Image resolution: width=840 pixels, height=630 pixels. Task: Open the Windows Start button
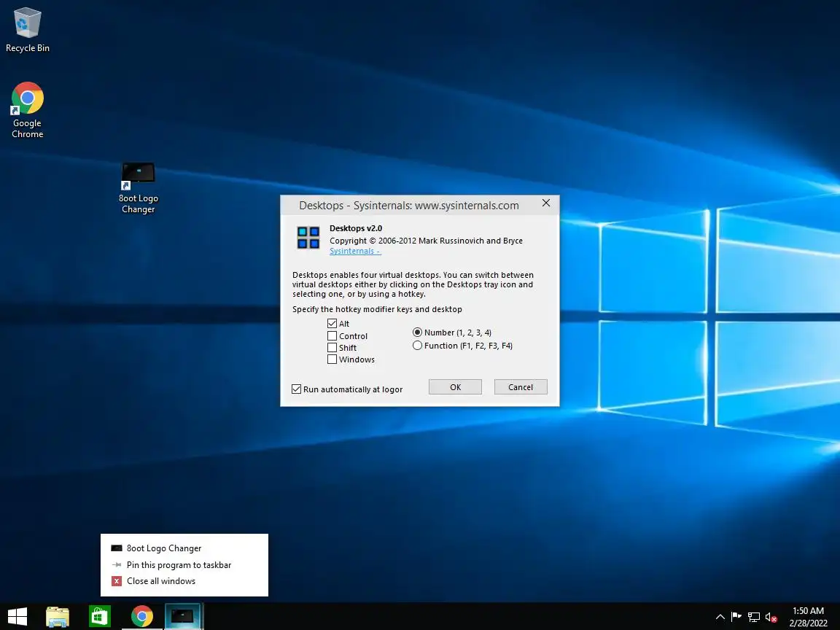(17, 617)
